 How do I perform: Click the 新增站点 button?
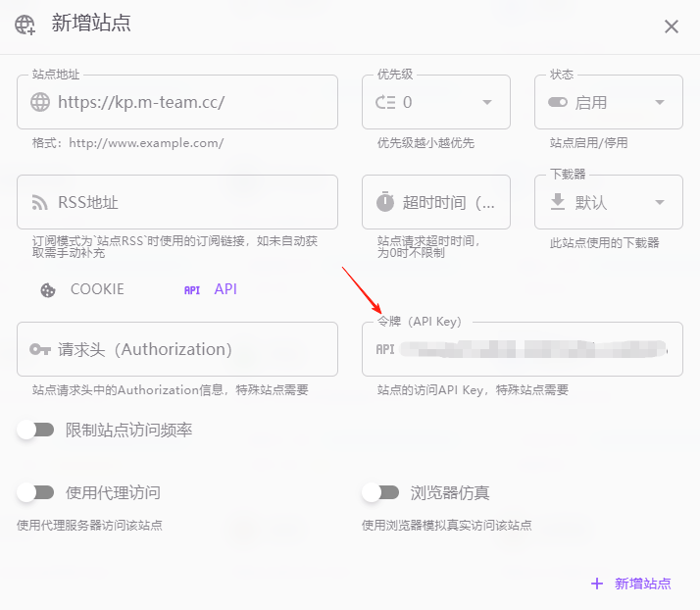coord(631,584)
